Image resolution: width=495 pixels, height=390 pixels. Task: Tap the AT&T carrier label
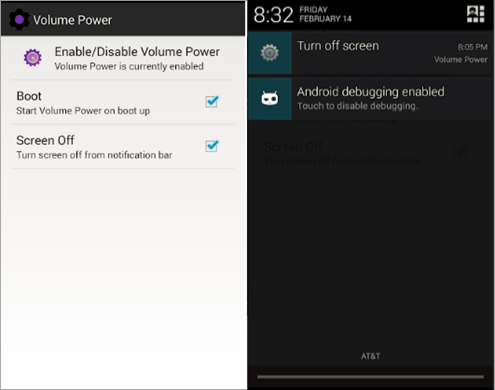(x=370, y=356)
